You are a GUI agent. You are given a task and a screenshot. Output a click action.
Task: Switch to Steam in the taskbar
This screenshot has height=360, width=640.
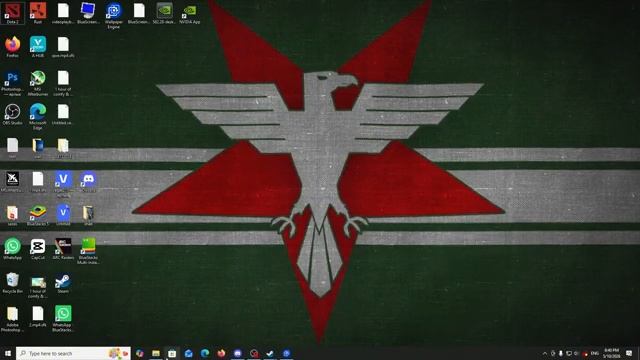click(x=270, y=353)
